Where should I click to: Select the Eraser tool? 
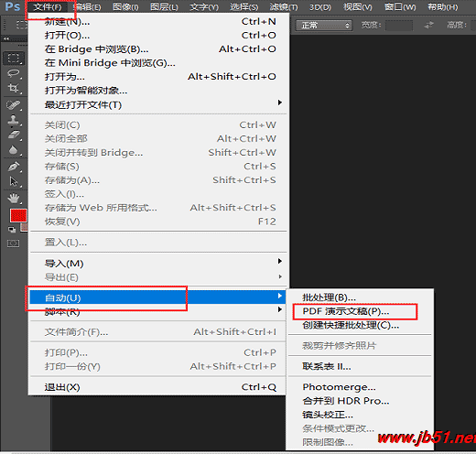pos(14,135)
